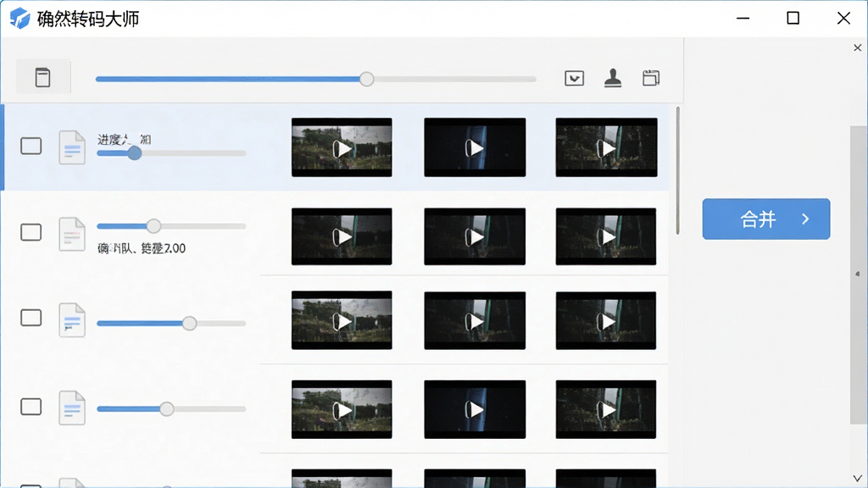The width and height of the screenshot is (868, 488).
Task: Play the right video thumbnail in row one
Action: click(x=606, y=147)
